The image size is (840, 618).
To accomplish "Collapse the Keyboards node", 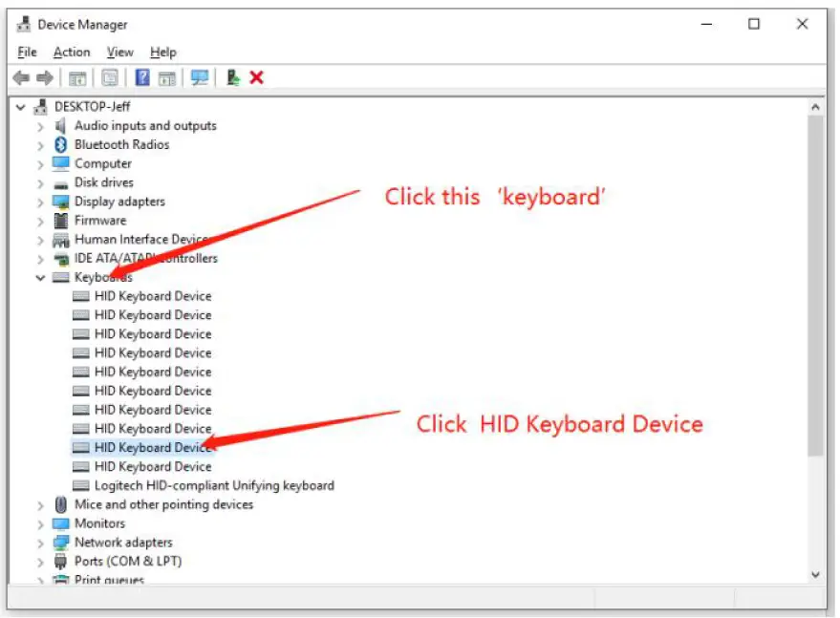I will click(40, 277).
